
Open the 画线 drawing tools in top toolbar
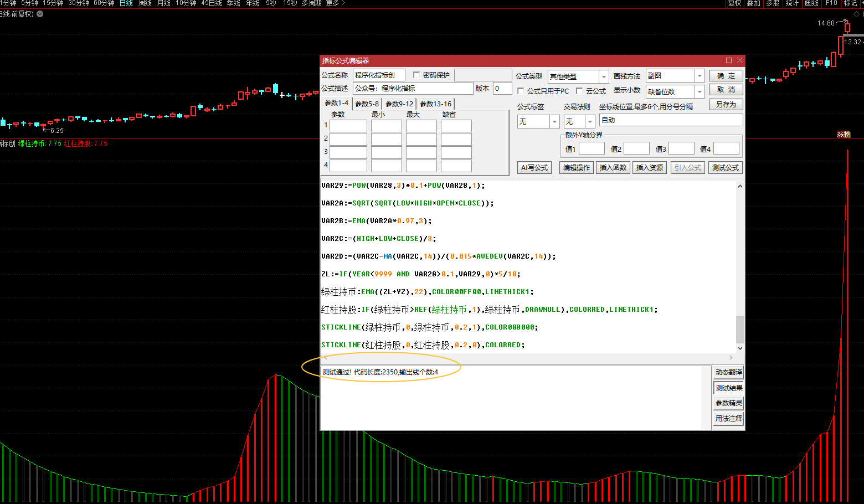click(811, 3)
